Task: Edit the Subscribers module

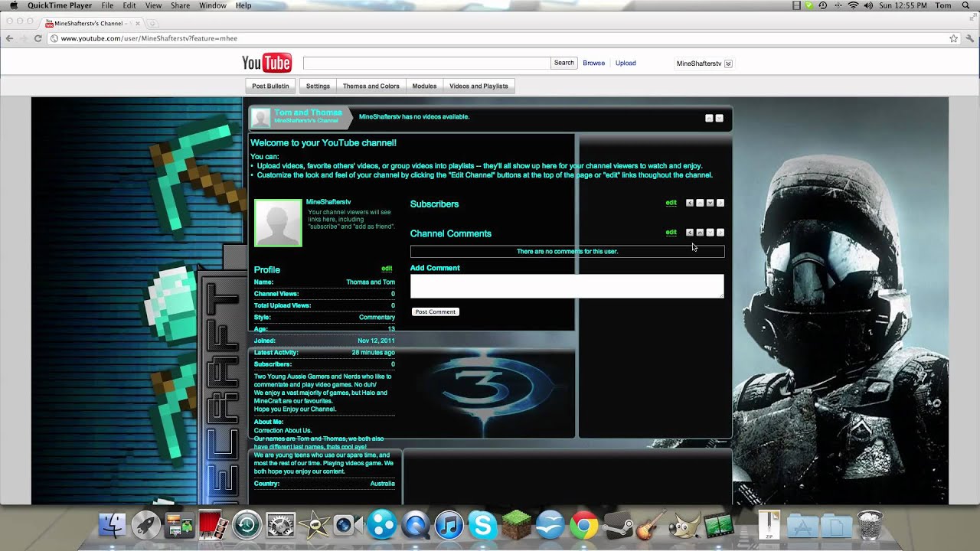Action: tap(671, 203)
